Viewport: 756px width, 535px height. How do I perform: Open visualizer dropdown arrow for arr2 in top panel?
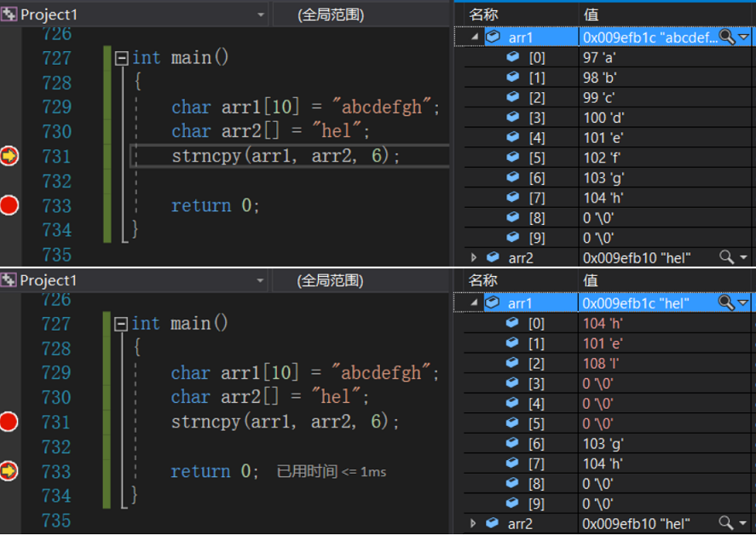(744, 258)
